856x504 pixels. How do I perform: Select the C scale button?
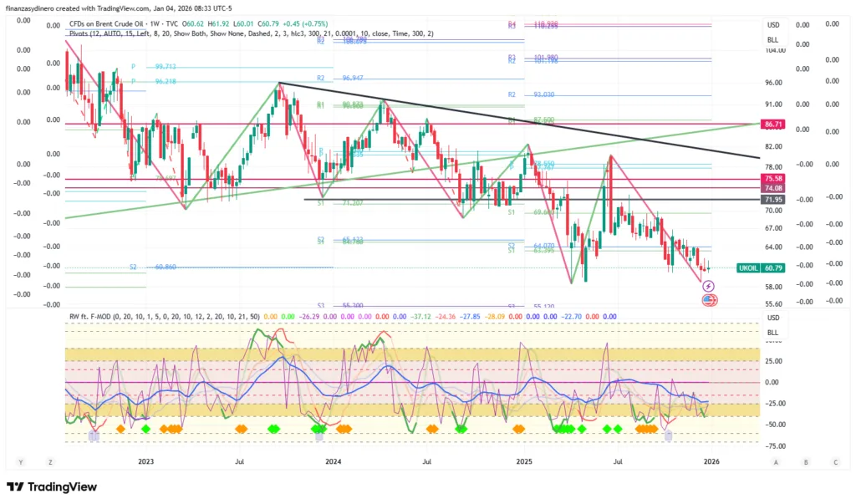[x=834, y=461]
